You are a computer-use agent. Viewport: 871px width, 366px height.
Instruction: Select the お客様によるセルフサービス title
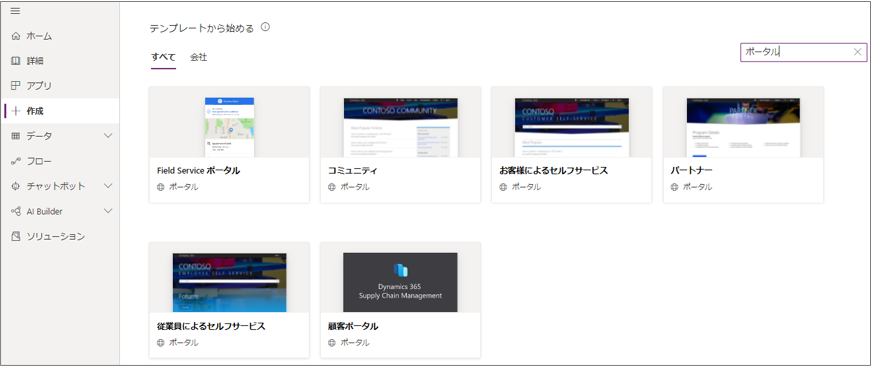point(553,171)
